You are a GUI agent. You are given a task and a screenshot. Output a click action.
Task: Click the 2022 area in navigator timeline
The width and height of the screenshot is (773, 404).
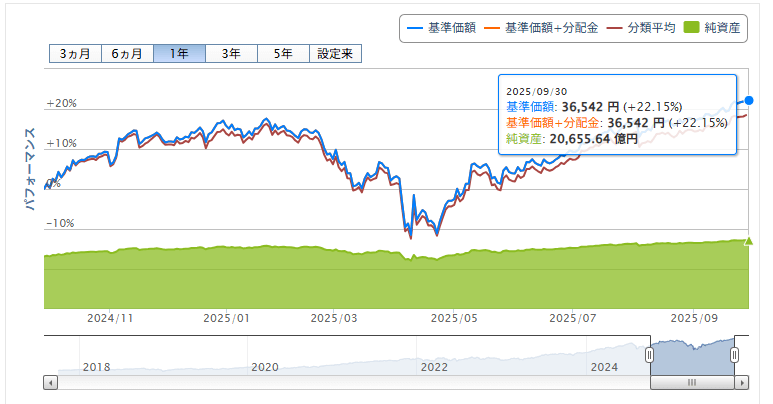point(433,366)
